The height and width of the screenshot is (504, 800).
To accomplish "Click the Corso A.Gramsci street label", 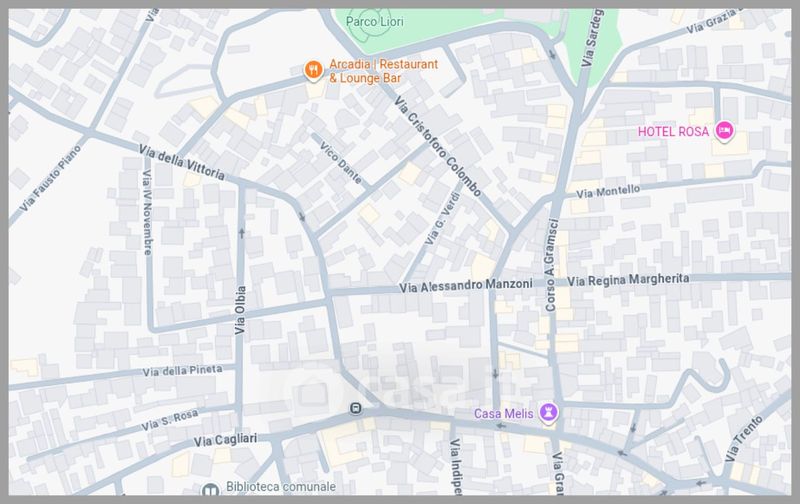I will (x=550, y=265).
